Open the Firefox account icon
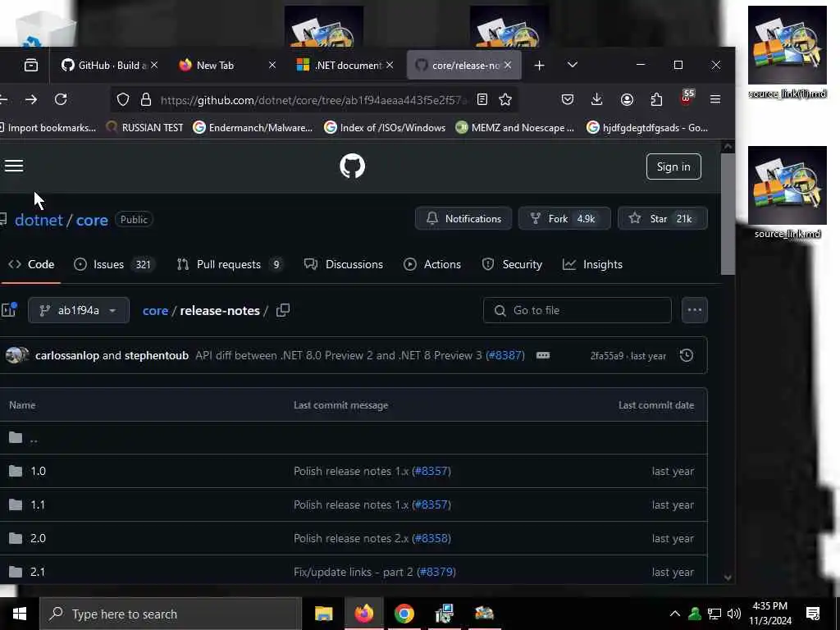The width and height of the screenshot is (840, 630). [x=627, y=99]
